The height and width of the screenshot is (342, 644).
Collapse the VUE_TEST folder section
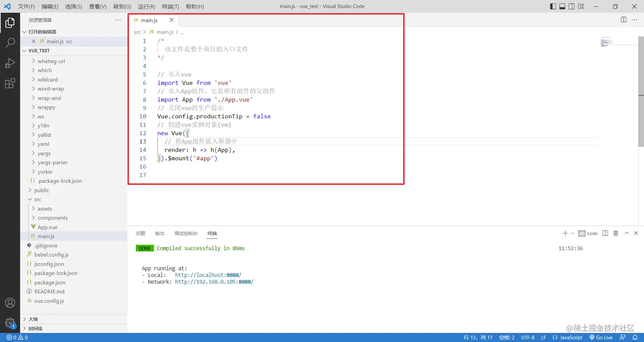pyautogui.click(x=74, y=50)
